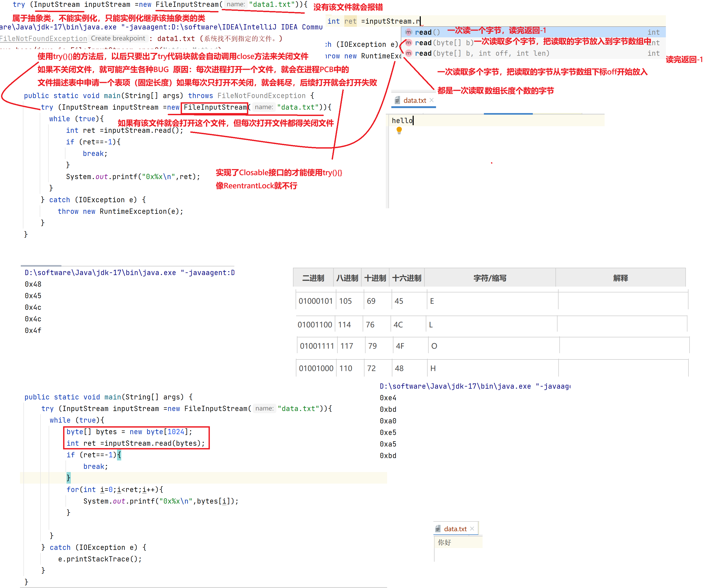This screenshot has height=588, width=714.
Task: Select read() suggestion in autocomplete popup
Action: click(x=427, y=32)
